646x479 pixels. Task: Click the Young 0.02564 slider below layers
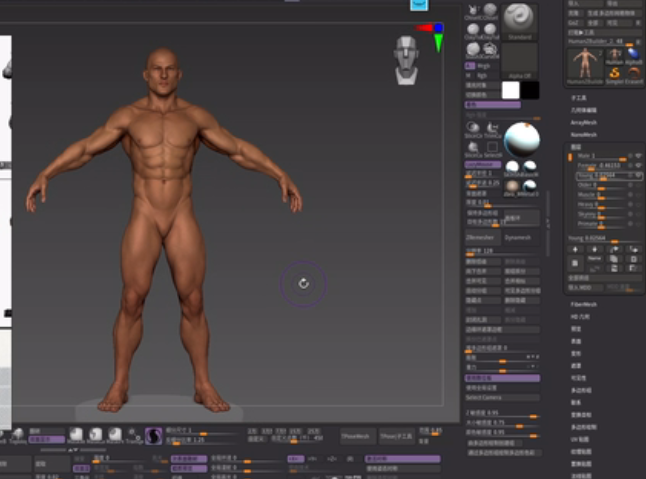tap(604, 239)
